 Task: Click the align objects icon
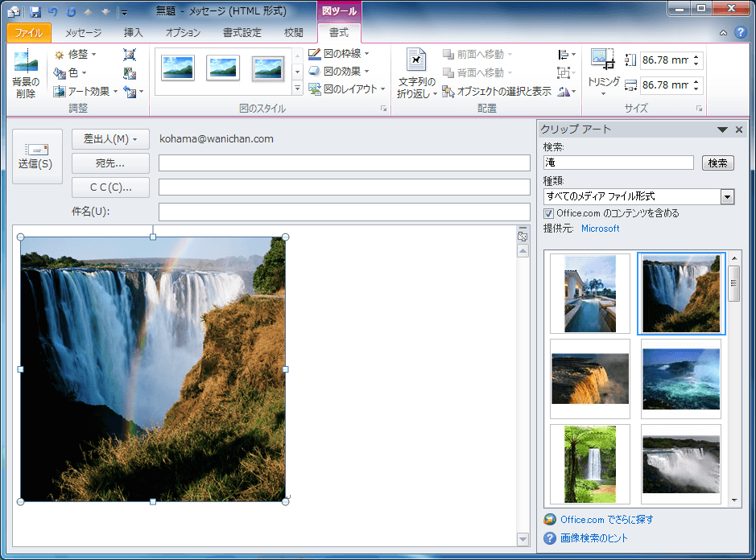pos(567,55)
